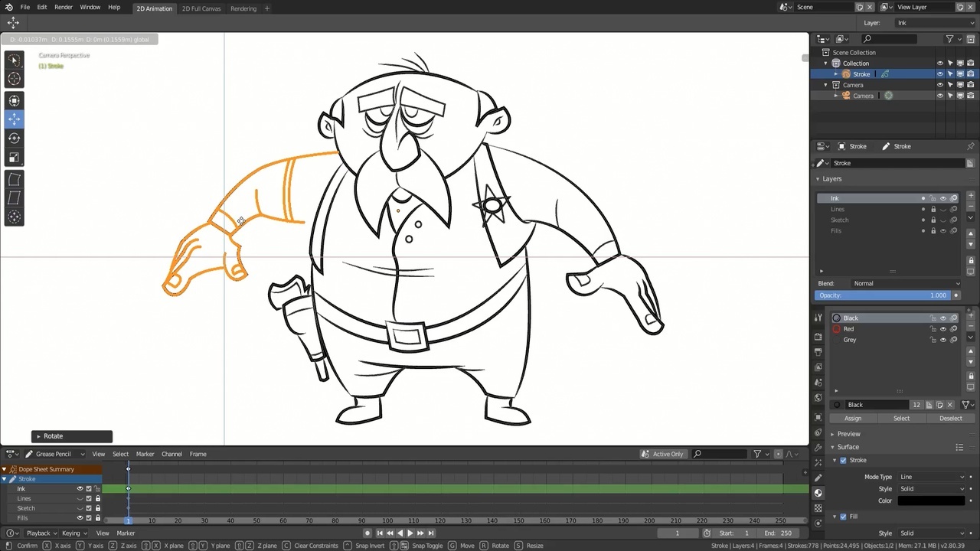
Task: Click the Assign material button
Action: pos(852,419)
